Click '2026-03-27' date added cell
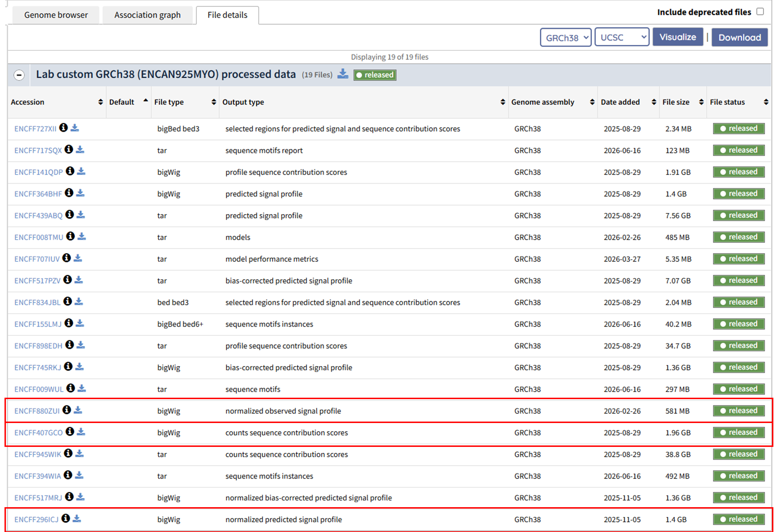This screenshot has width=780, height=532. tap(622, 259)
